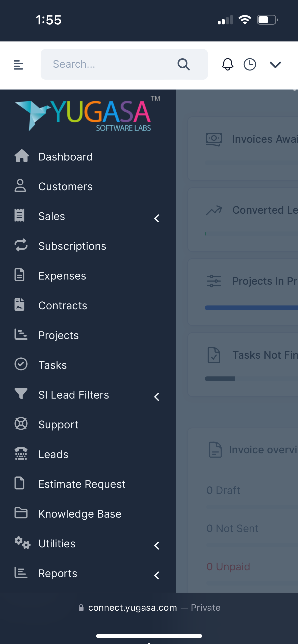
Task: Go to Leads menu item
Action: 88,454
